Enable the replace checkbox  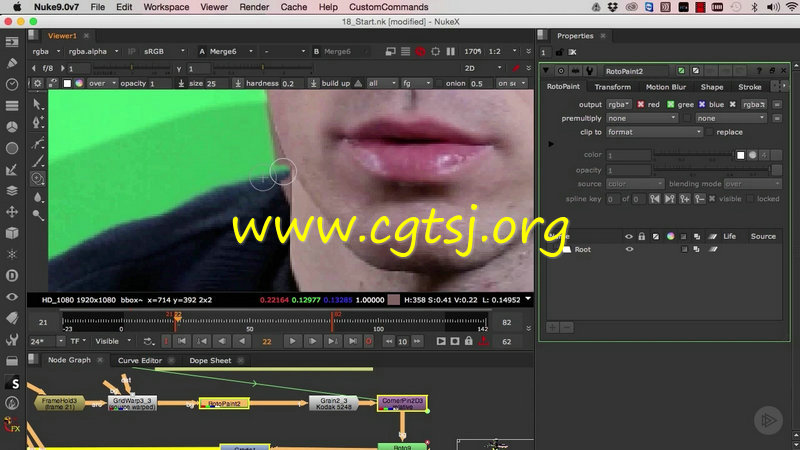pyautogui.click(x=709, y=132)
